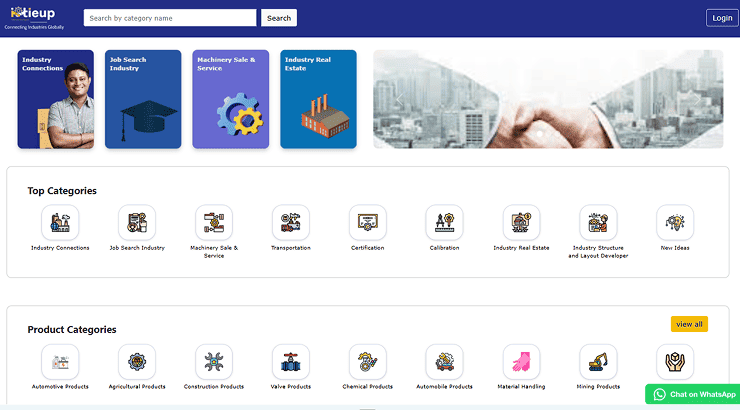Open the New Ideas lightbulb icon
Viewport: 740px width, 410px height.
(675, 222)
